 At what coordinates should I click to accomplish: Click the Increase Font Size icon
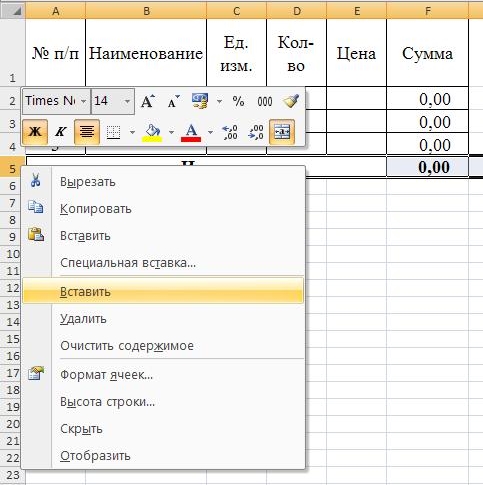tap(148, 101)
